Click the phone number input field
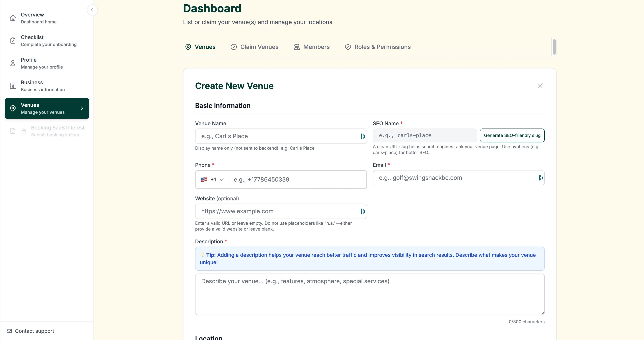 [x=298, y=180]
